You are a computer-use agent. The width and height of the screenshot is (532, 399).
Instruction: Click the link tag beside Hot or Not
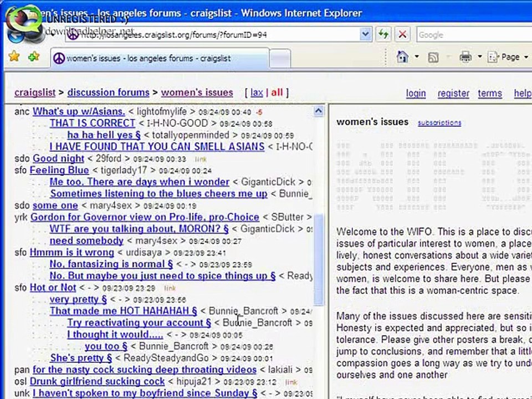coord(170,288)
